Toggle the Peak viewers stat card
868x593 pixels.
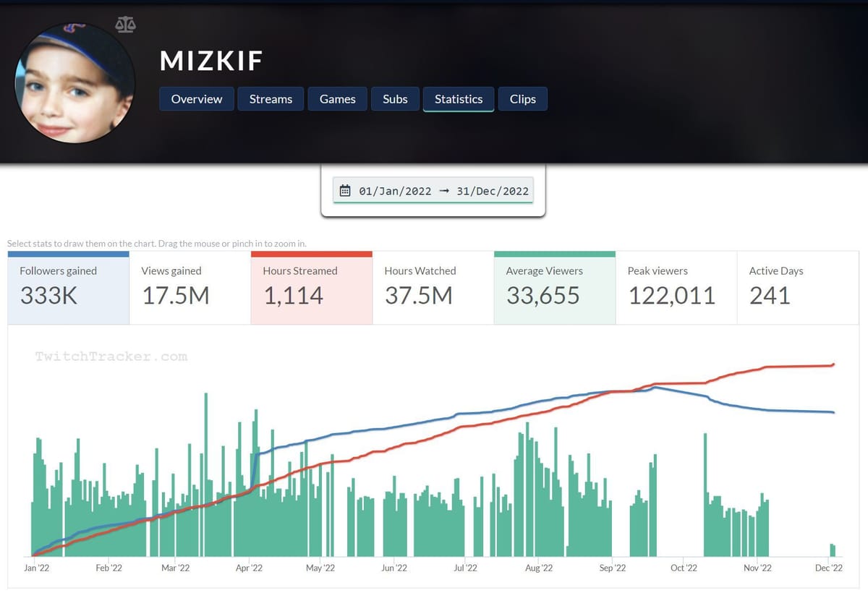(x=676, y=288)
